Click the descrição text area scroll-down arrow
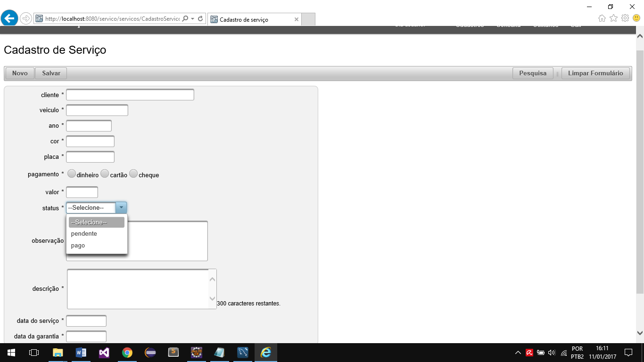This screenshot has height=362, width=644. click(x=212, y=299)
